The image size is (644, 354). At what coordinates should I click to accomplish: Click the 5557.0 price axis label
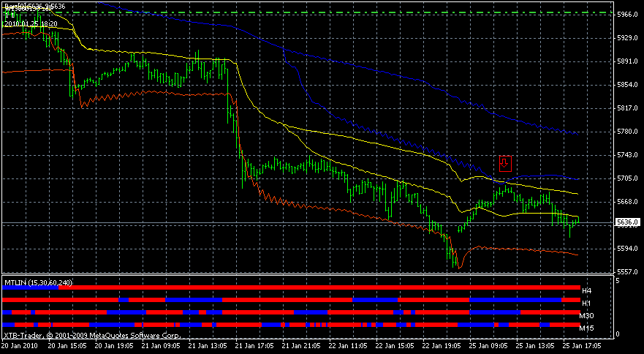[627, 272]
